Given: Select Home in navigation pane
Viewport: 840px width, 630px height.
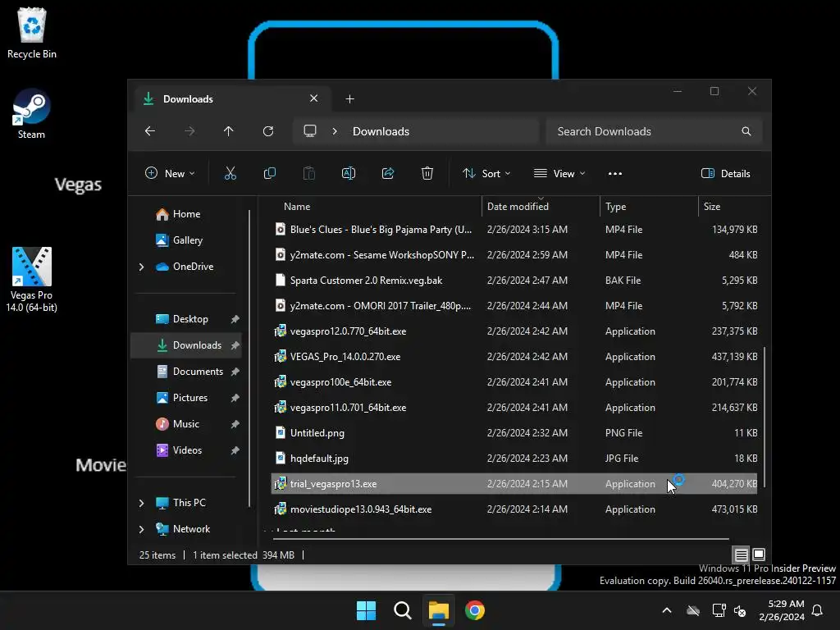Looking at the screenshot, I should click(185, 214).
